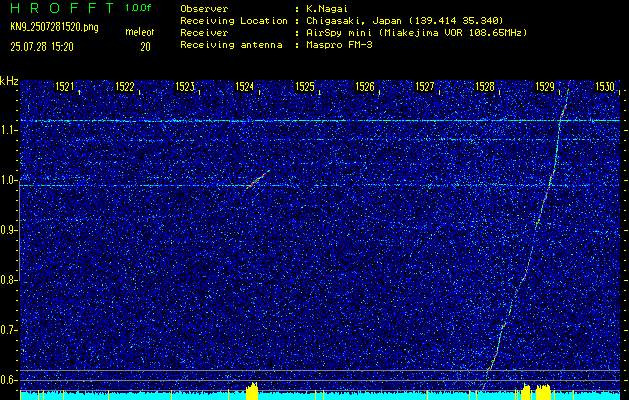Click the 1522 time marker
This screenshot has width=629, height=400.
pyautogui.click(x=124, y=87)
